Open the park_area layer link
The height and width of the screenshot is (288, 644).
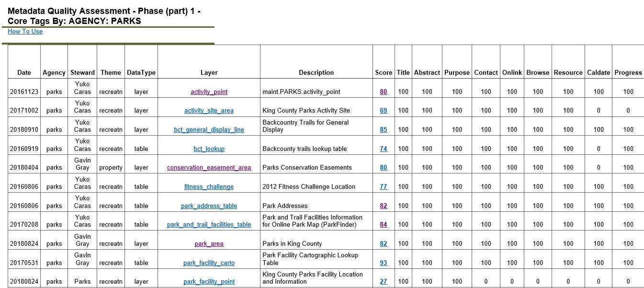click(209, 243)
